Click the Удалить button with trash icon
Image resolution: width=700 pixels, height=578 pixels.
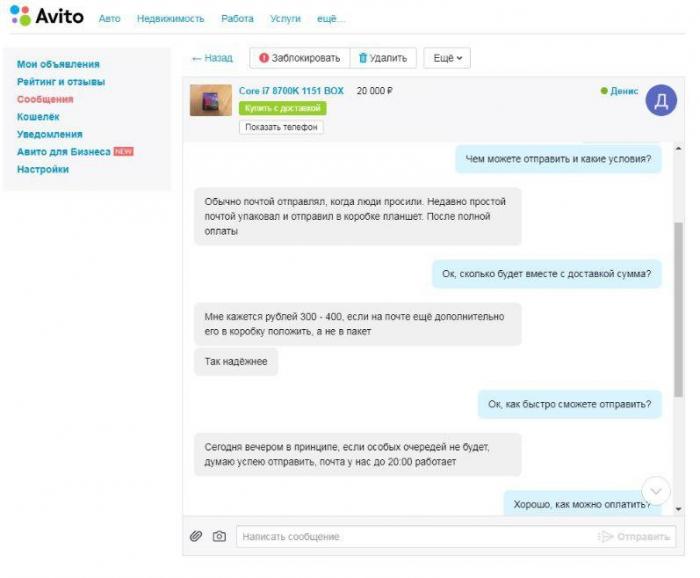pos(383,58)
